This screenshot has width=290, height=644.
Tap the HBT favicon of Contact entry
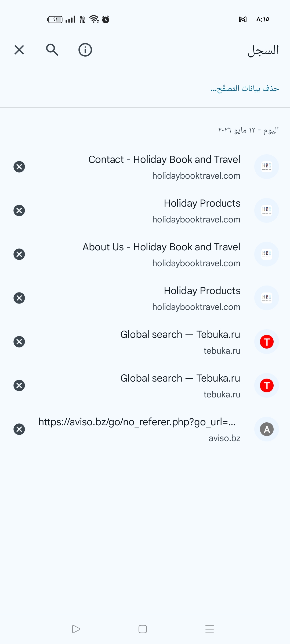(x=267, y=167)
